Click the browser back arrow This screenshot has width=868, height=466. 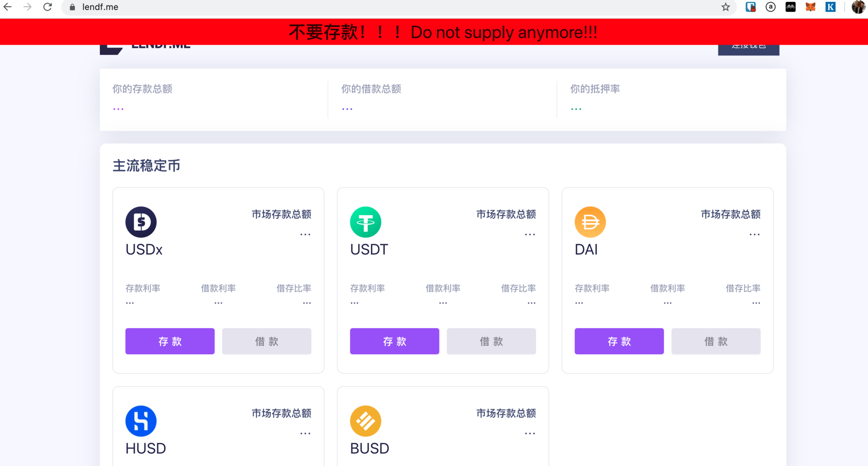coord(8,7)
